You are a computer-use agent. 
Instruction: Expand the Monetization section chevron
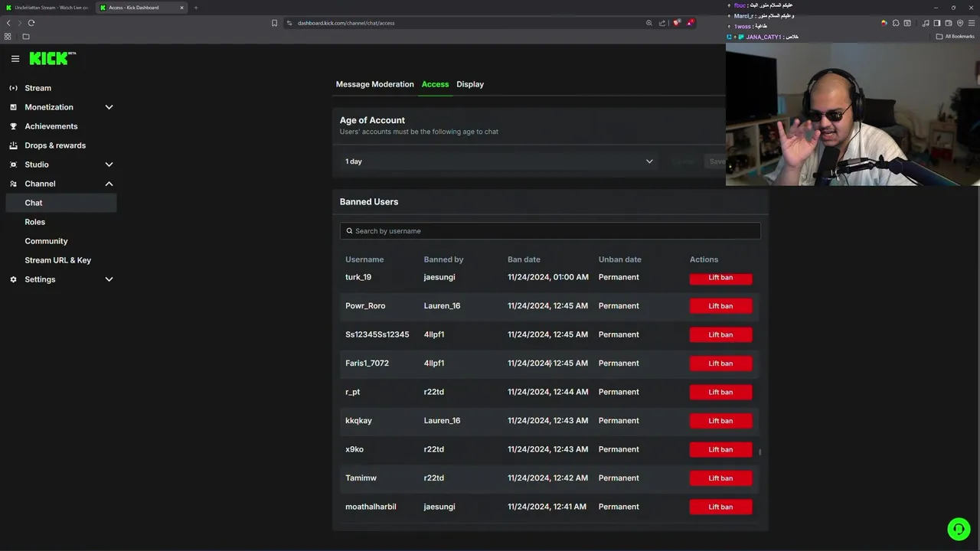tap(109, 107)
